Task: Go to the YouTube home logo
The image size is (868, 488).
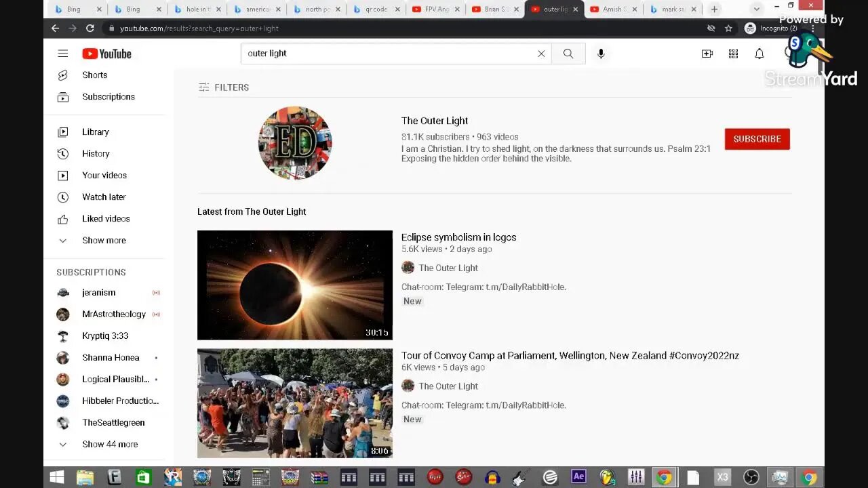Action: pos(107,54)
